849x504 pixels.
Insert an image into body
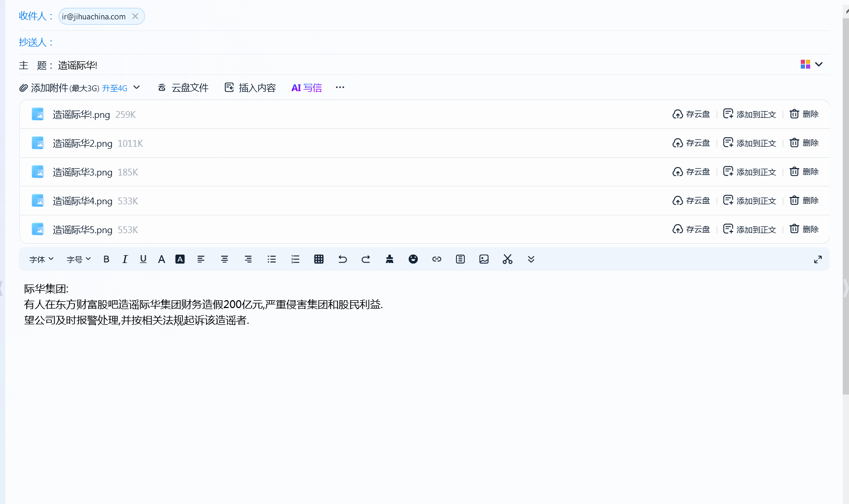[x=484, y=259]
